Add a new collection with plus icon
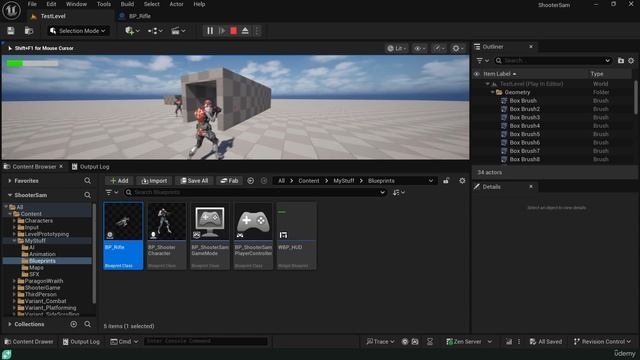 (x=73, y=324)
